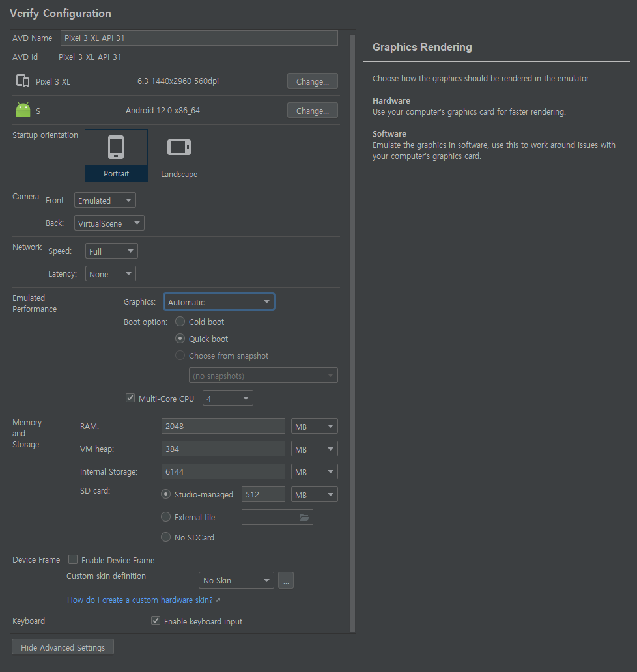Open the Multi-Core CPU count dropdown
637x672 pixels.
tap(227, 398)
